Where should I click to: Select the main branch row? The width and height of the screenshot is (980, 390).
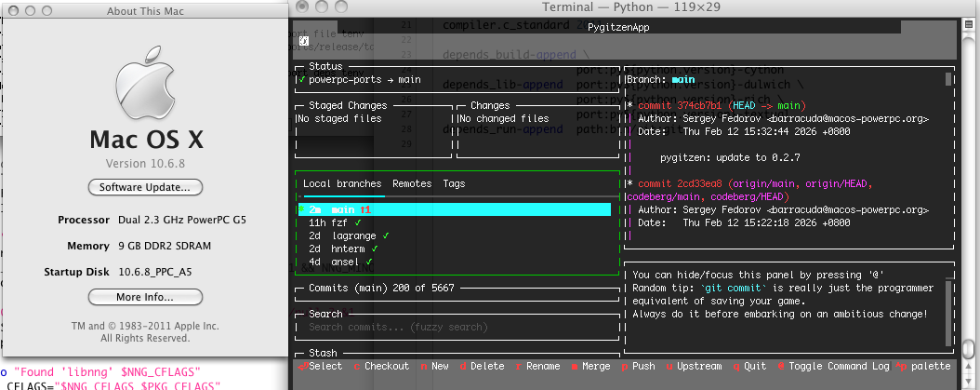(x=455, y=209)
